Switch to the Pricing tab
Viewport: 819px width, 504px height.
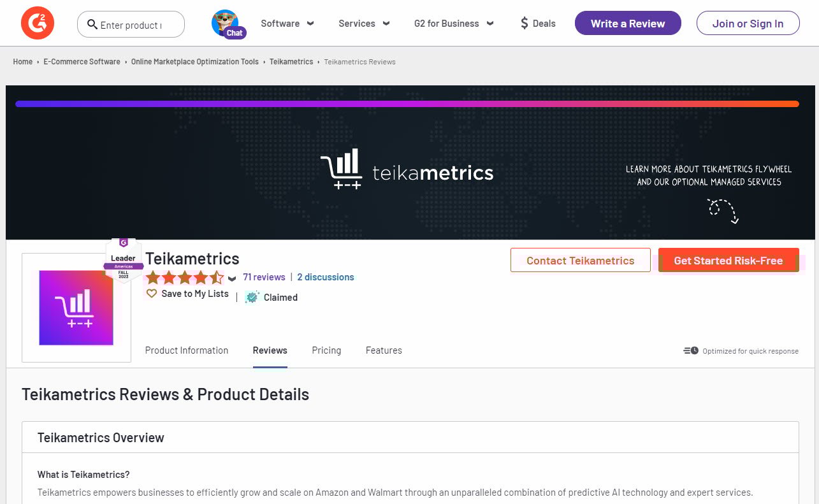(x=326, y=350)
